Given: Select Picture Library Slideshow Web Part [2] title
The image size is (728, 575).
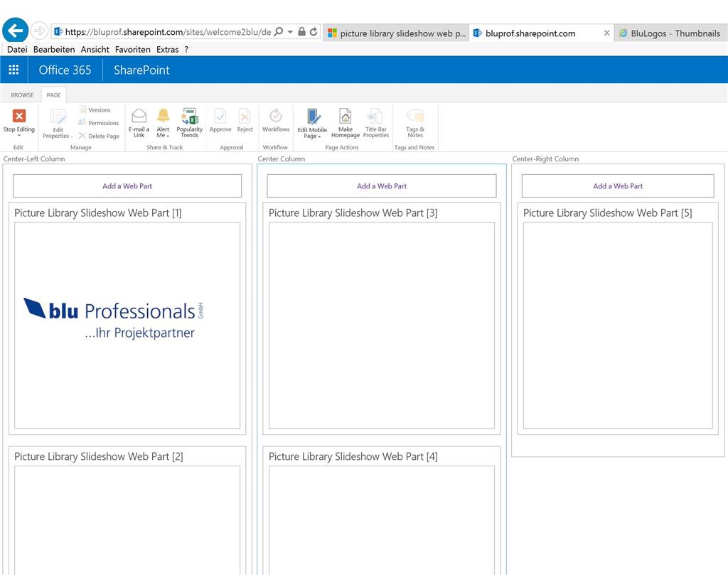Looking at the screenshot, I should pyautogui.click(x=98, y=456).
